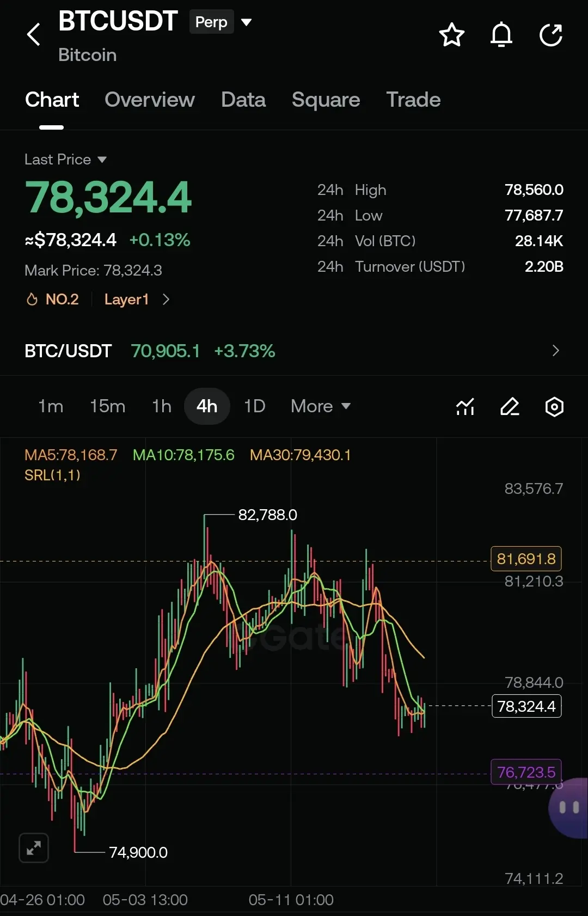
Task: Switch to the Overview tab
Action: [150, 100]
